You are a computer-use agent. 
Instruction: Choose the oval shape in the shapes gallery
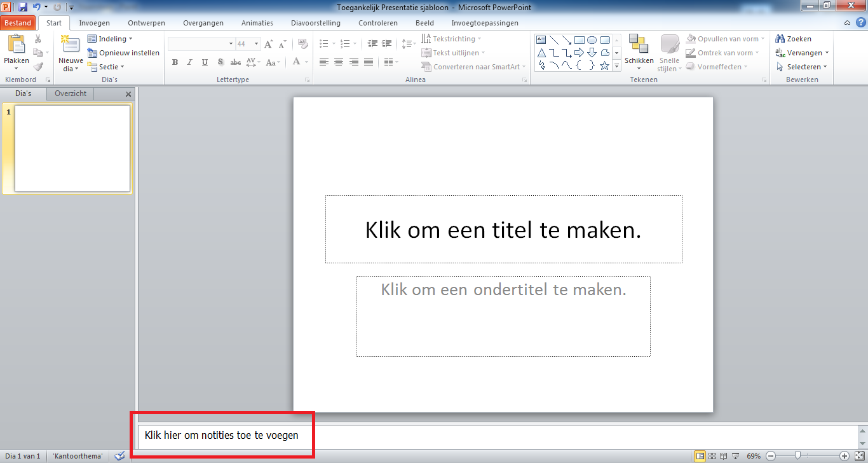point(592,39)
